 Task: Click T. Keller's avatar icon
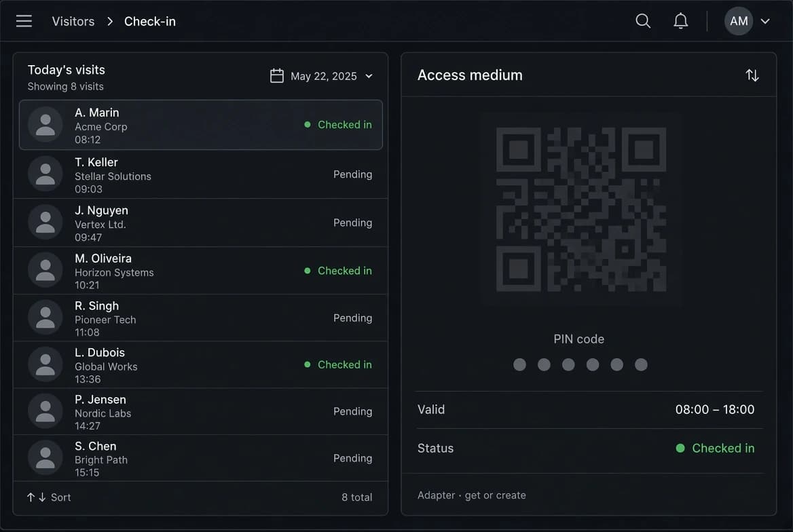point(45,174)
